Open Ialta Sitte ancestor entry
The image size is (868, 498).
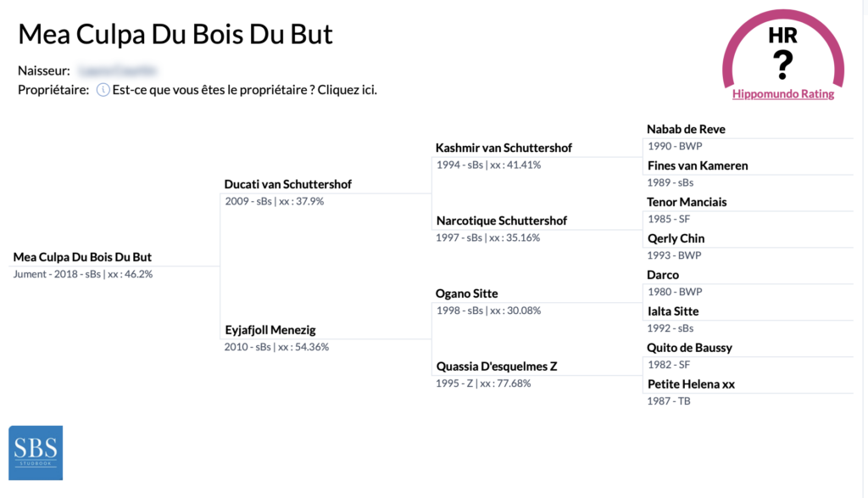673,311
